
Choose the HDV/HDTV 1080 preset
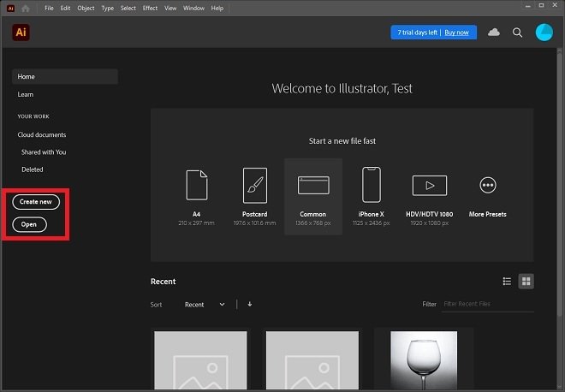pos(430,197)
